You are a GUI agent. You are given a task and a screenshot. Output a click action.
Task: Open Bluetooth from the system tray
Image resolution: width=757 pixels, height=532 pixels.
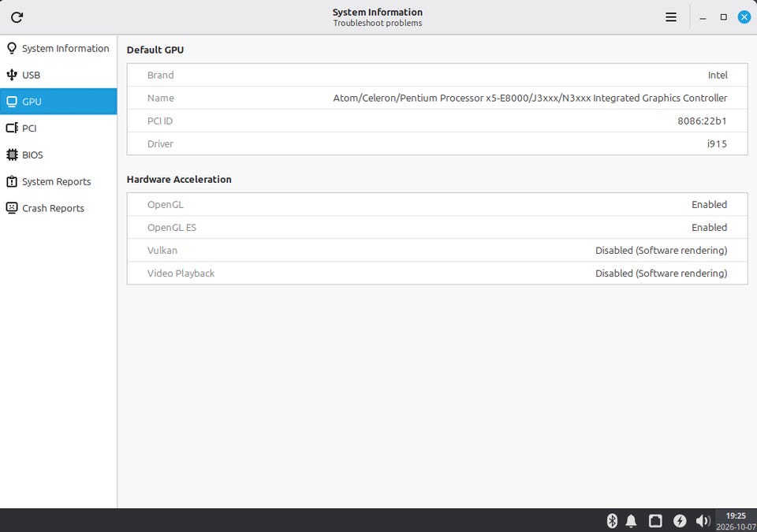point(612,520)
